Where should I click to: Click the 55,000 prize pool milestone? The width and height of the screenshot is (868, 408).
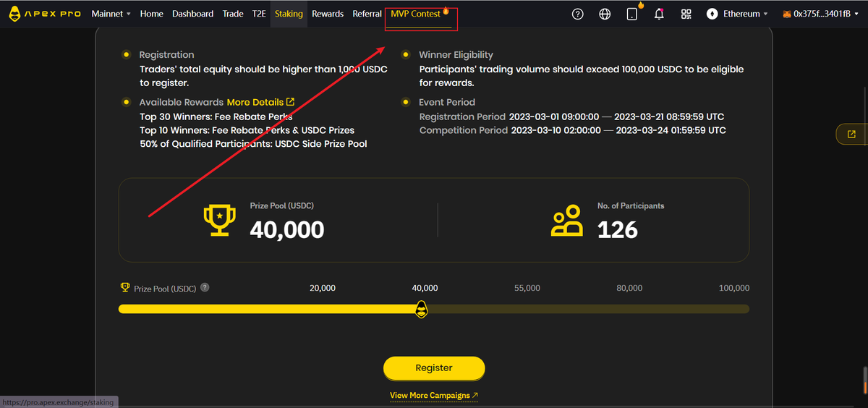pyautogui.click(x=527, y=288)
